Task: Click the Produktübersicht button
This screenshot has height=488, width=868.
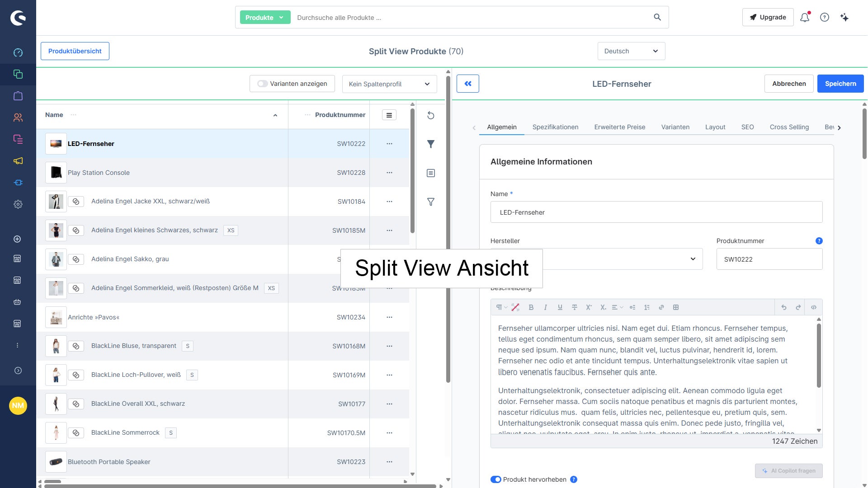Action: coord(75,51)
